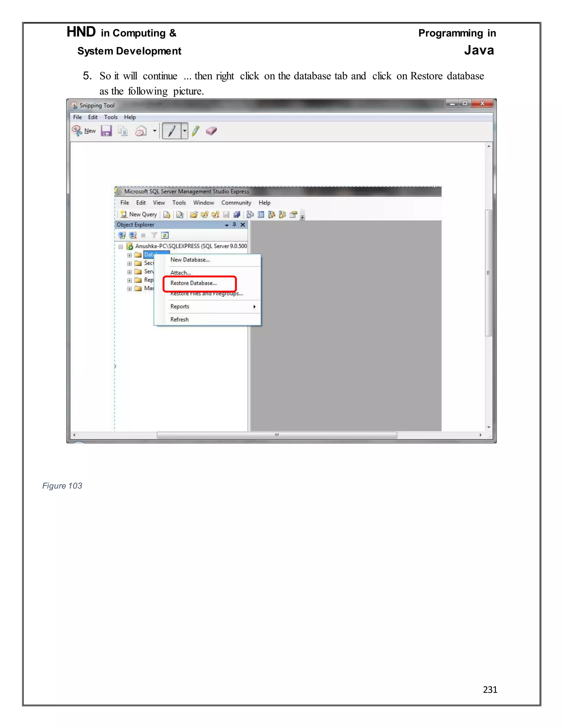Expand the Replication folder node

129,280
